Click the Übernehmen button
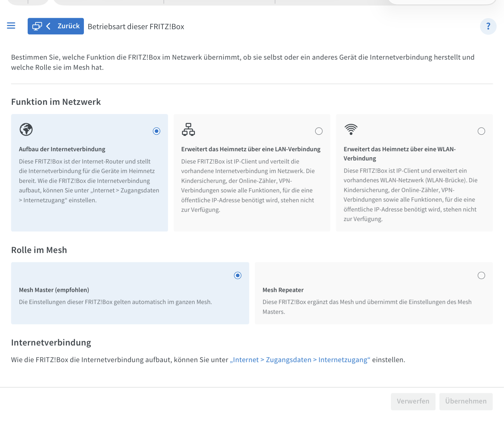Screen dimensions: 504x441 (x=466, y=401)
